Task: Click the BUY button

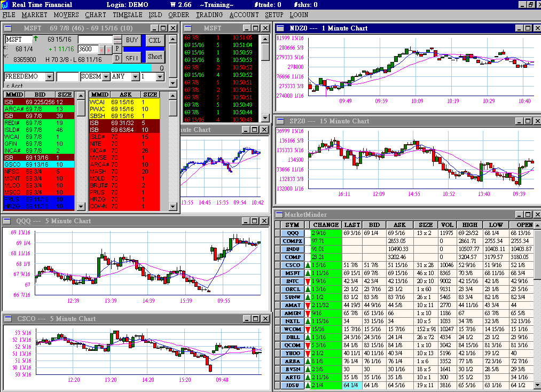Action: [132, 40]
